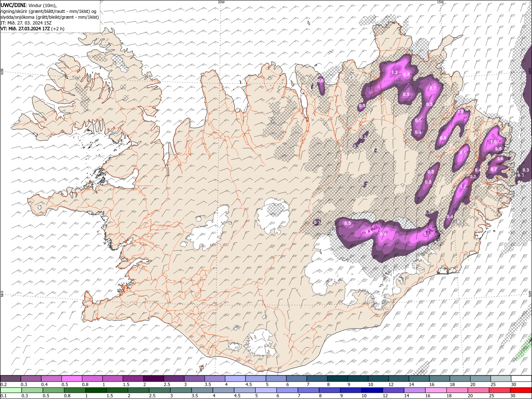This screenshot has height=399, width=532.
Task: Click the 0.9 snowfall value label
Action: [x=368, y=232]
